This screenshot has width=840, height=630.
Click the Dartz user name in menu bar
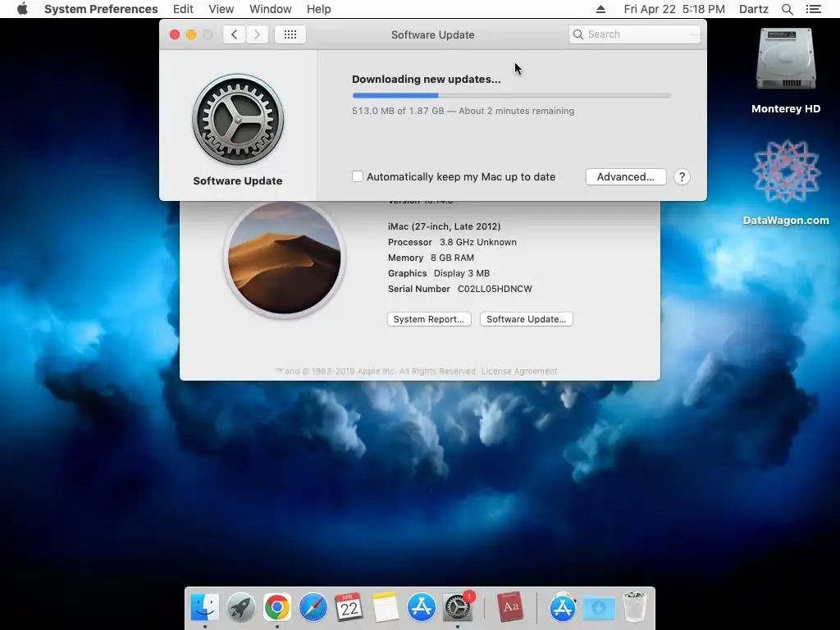coord(754,9)
